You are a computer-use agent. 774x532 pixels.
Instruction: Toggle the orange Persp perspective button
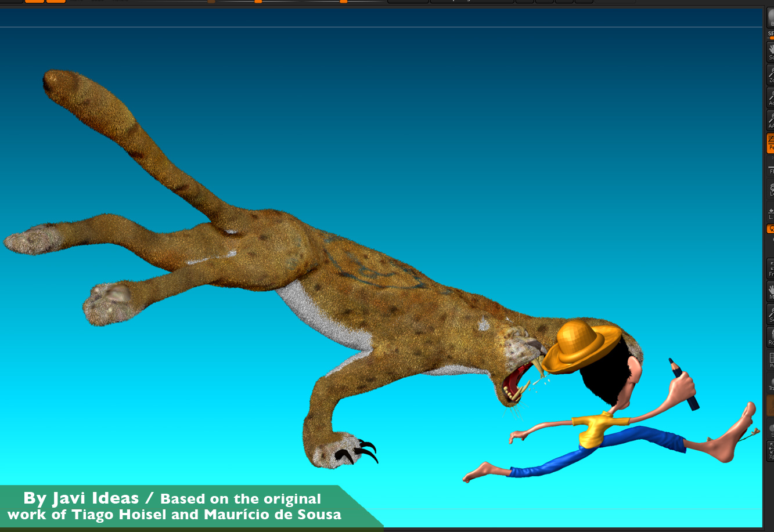[x=771, y=143]
